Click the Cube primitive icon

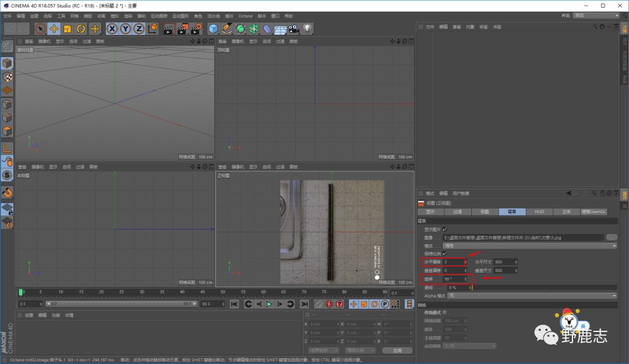214,29
